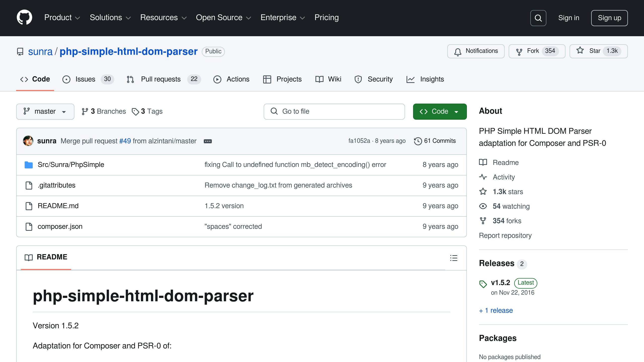Click 'Remove change_log.txt from generated archives'
The height and width of the screenshot is (362, 644).
click(x=278, y=186)
